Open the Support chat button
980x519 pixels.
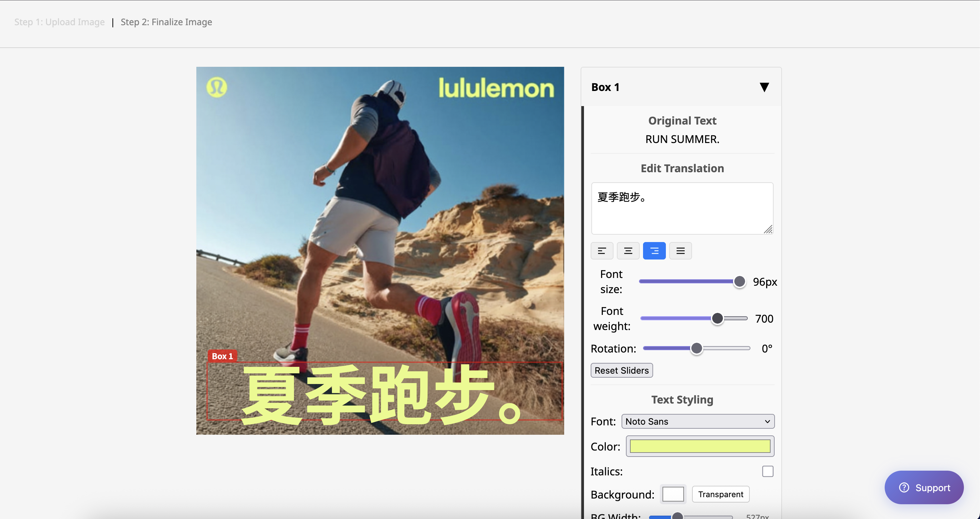924,487
